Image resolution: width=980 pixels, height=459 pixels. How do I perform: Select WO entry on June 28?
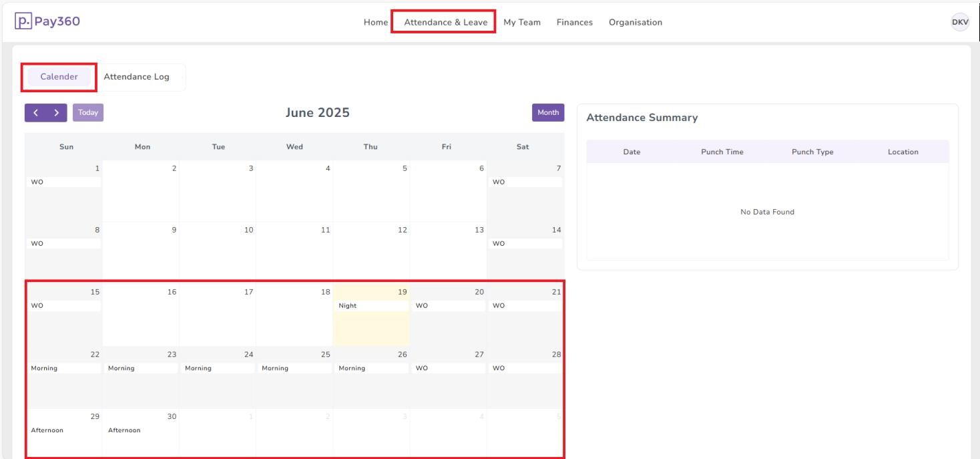pyautogui.click(x=526, y=368)
